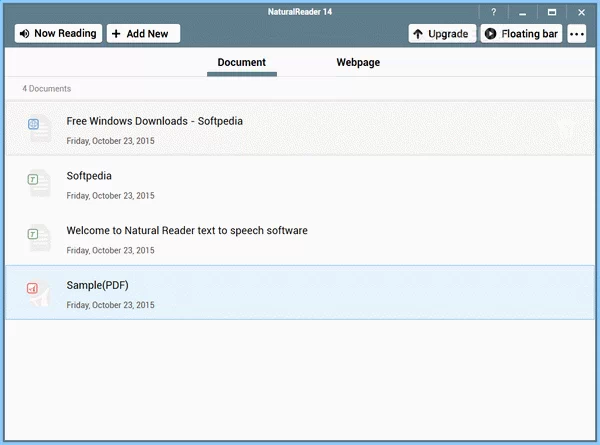Screen dimensions: 600x445
Task: Open the Floating bar
Action: coord(520,34)
